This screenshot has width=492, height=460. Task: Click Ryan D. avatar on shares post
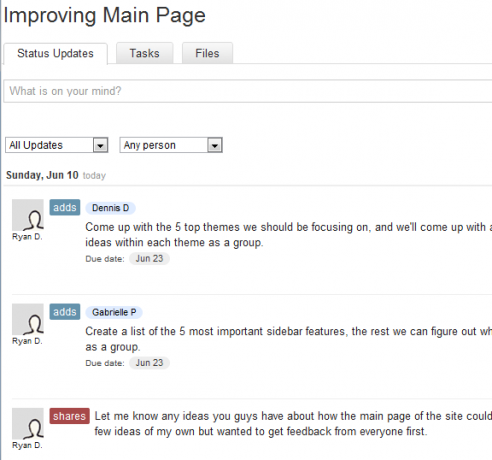28,424
